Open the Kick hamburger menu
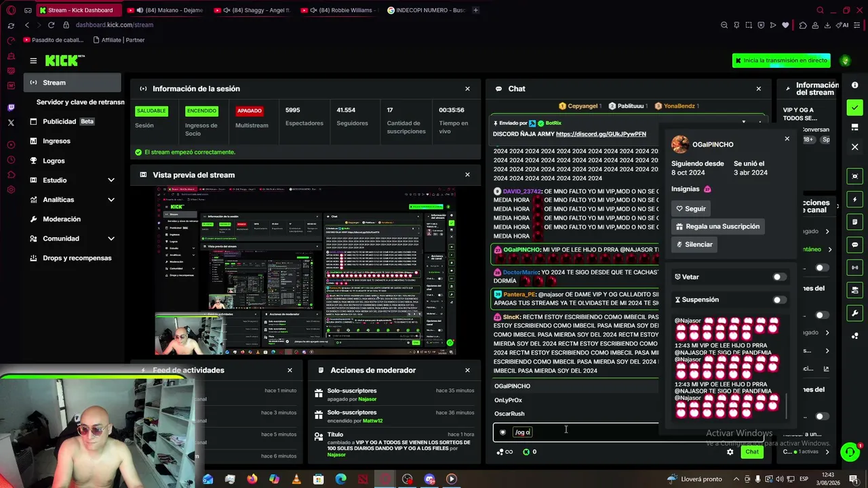The width and height of the screenshot is (868, 488). click(33, 61)
